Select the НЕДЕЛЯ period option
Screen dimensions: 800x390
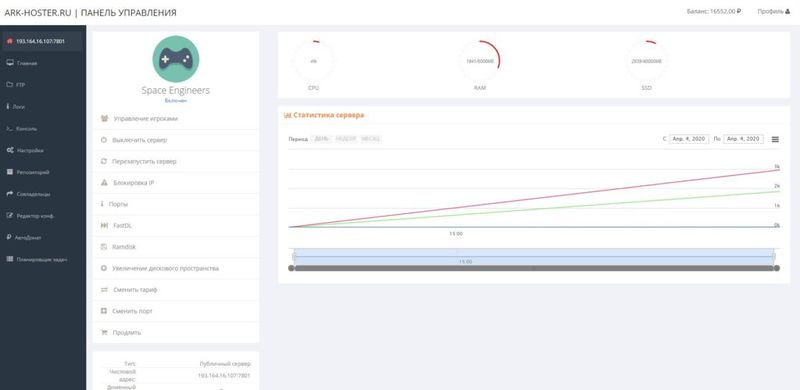click(x=345, y=139)
